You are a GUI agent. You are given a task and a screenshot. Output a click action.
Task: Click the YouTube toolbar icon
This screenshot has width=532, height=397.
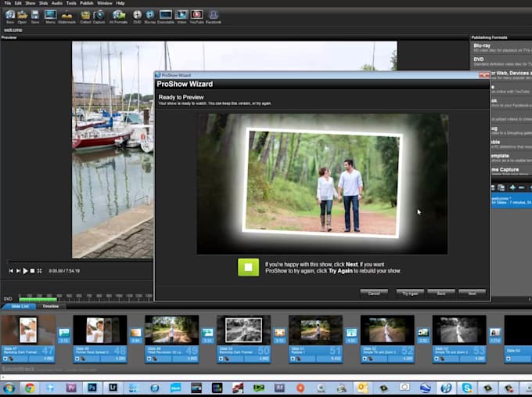(197, 16)
